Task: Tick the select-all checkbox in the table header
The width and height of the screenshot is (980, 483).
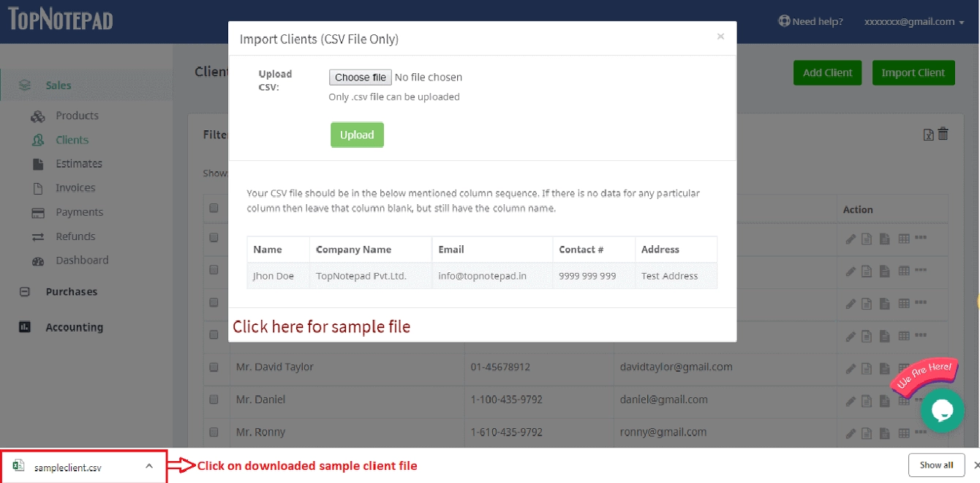Action: coord(214,208)
